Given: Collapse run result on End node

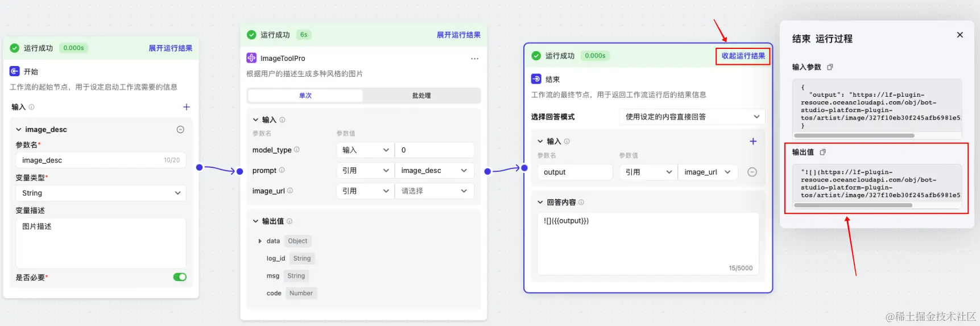Looking at the screenshot, I should (743, 56).
